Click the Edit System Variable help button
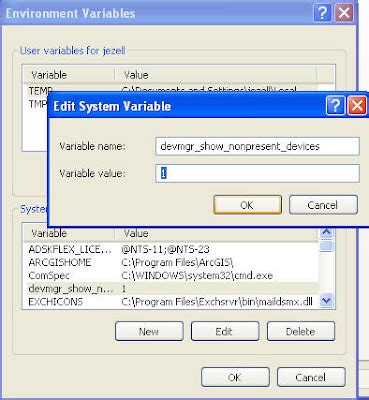369x400 pixels. click(x=335, y=106)
